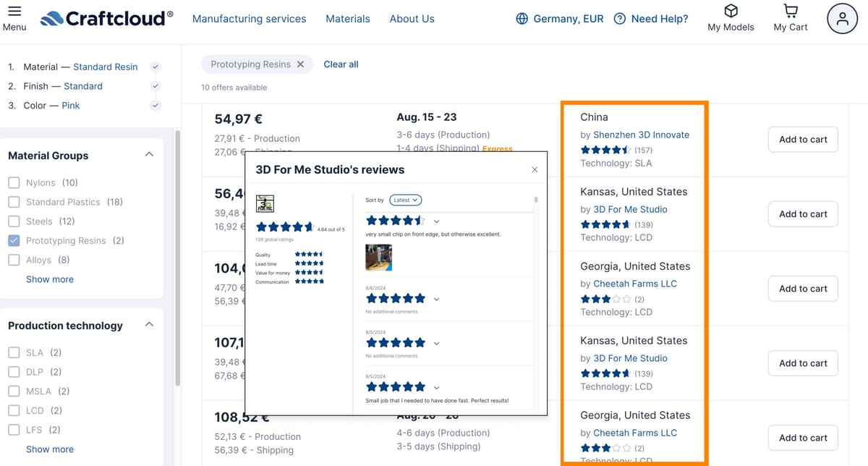Click the '10 offers available' text
The height and width of the screenshot is (466, 868).
(x=234, y=88)
